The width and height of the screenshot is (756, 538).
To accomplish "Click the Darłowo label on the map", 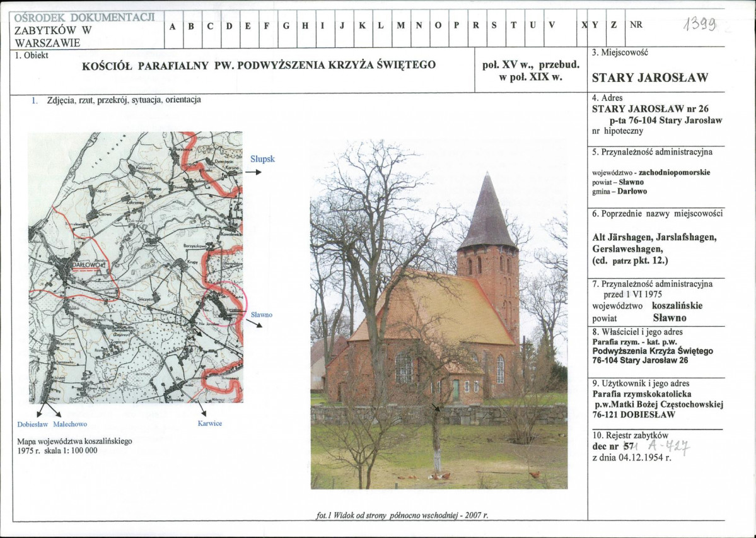I will pos(87,266).
